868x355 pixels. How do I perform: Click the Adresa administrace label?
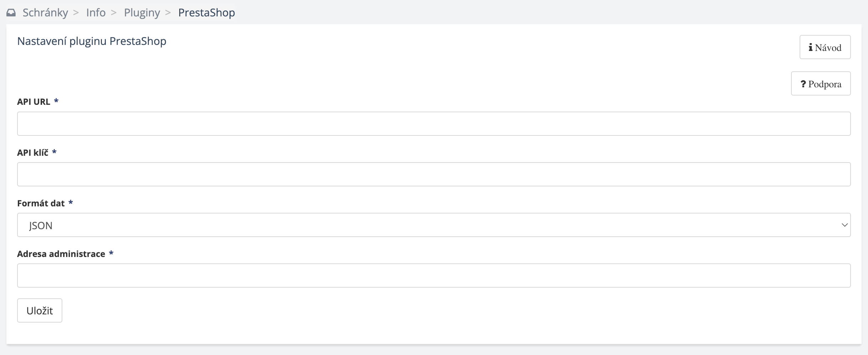click(x=61, y=254)
